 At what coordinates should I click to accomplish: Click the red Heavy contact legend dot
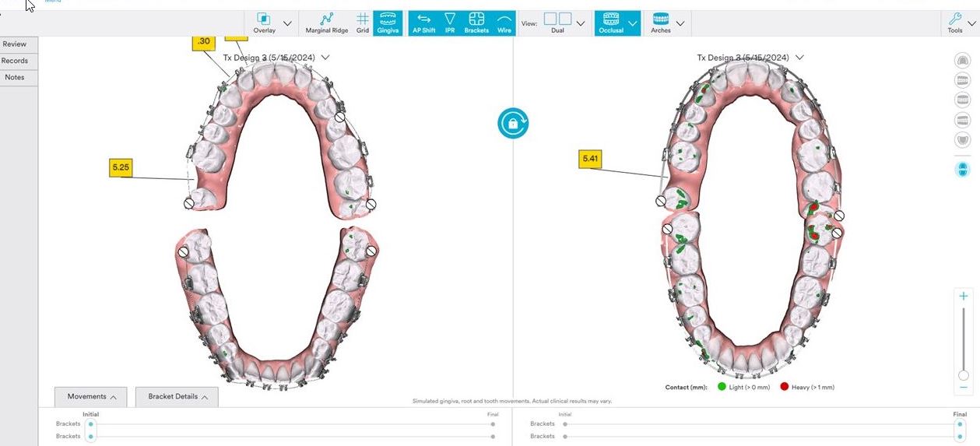tap(784, 387)
